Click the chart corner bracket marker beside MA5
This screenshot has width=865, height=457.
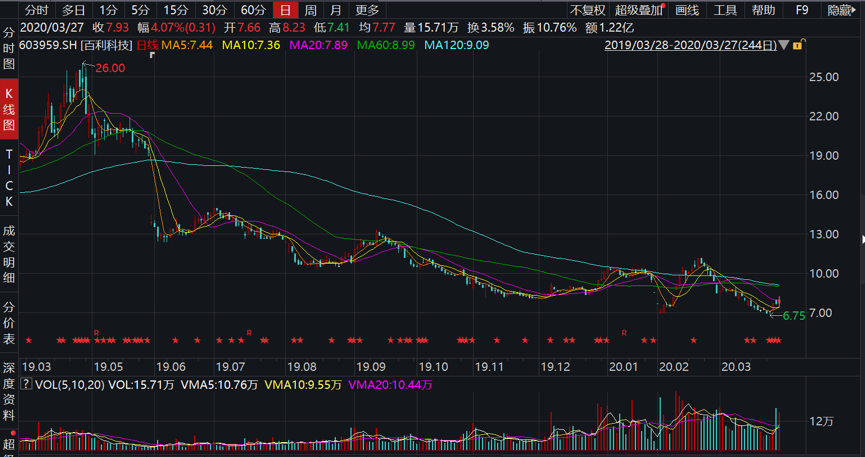[152, 55]
